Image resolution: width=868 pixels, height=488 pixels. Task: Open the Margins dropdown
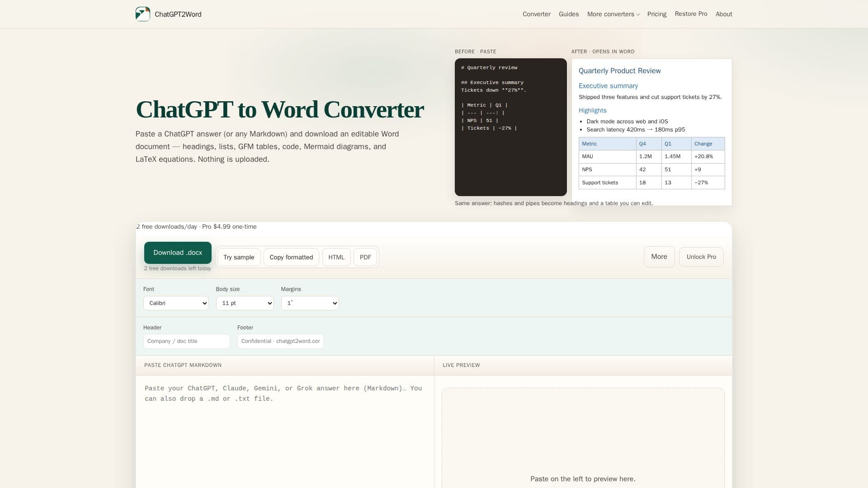click(310, 303)
